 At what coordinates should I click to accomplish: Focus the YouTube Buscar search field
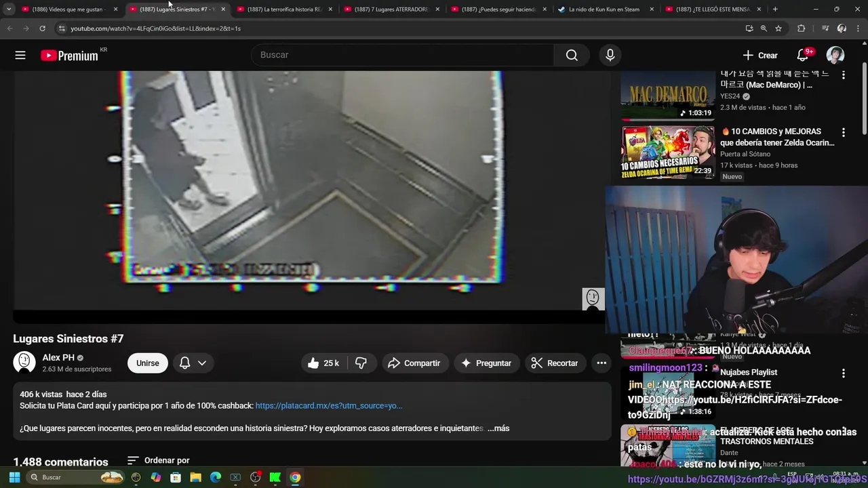[403, 55]
